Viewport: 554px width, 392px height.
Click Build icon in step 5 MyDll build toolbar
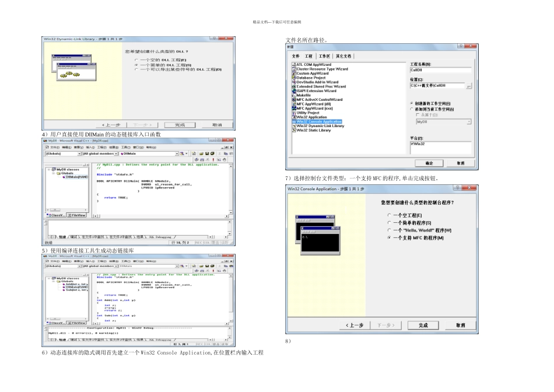coord(202,271)
